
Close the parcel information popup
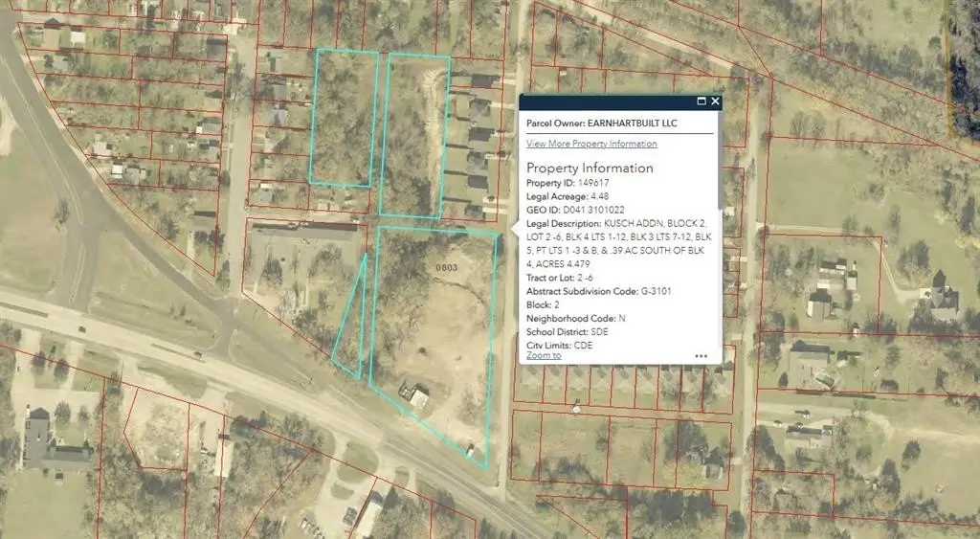pos(715,101)
